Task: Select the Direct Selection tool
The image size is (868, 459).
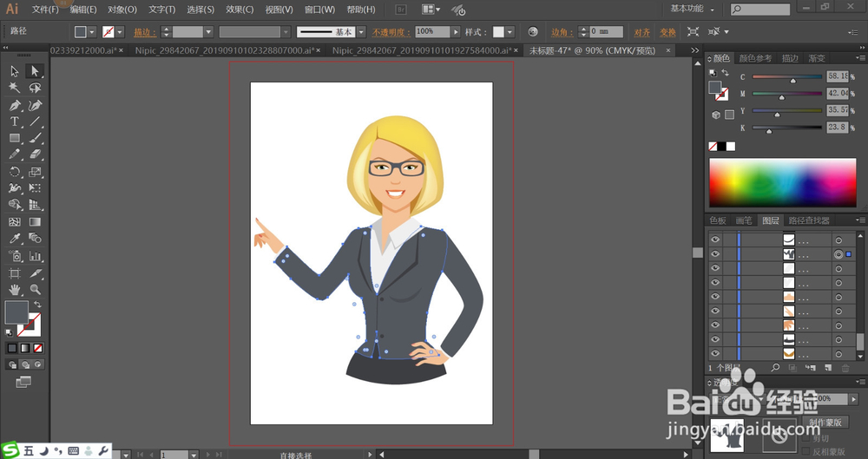Action: coord(35,71)
